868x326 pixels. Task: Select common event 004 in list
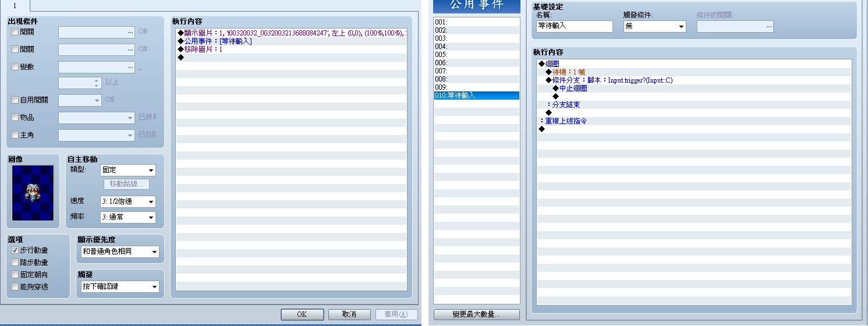pyautogui.click(x=477, y=47)
